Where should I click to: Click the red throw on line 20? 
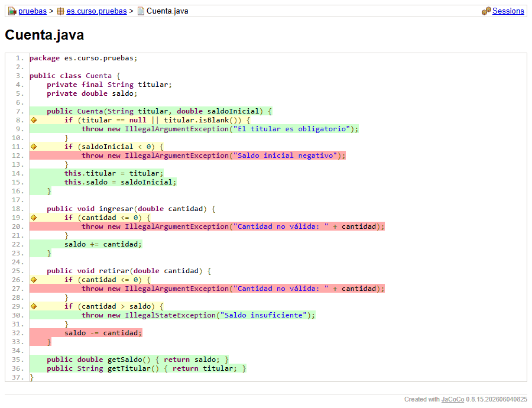point(207,226)
